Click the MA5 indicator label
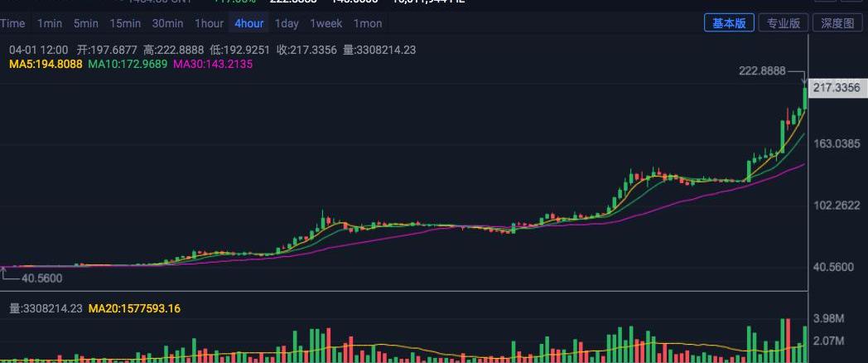The image size is (868, 363). point(46,65)
